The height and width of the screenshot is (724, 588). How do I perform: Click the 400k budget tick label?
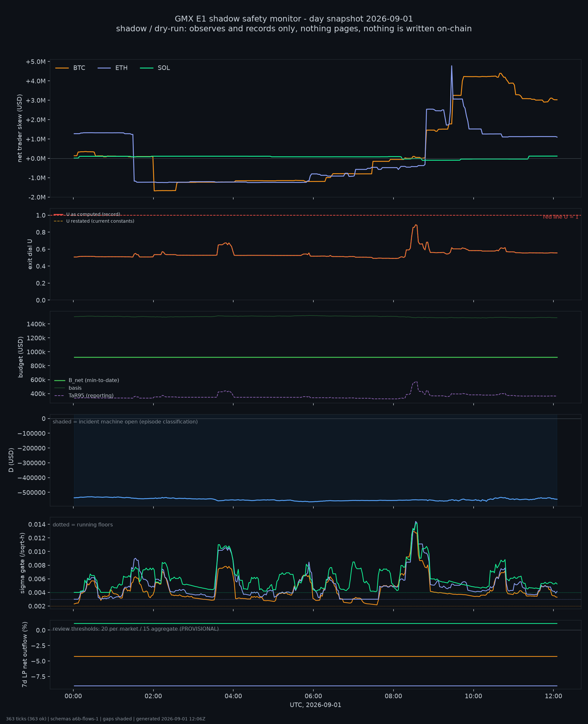point(38,394)
